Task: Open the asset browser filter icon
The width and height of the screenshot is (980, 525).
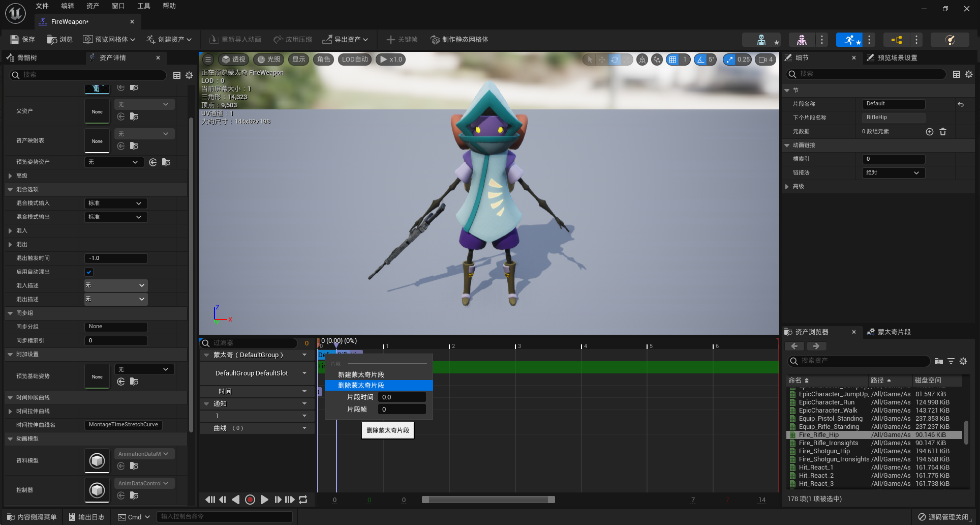Action: [x=951, y=361]
